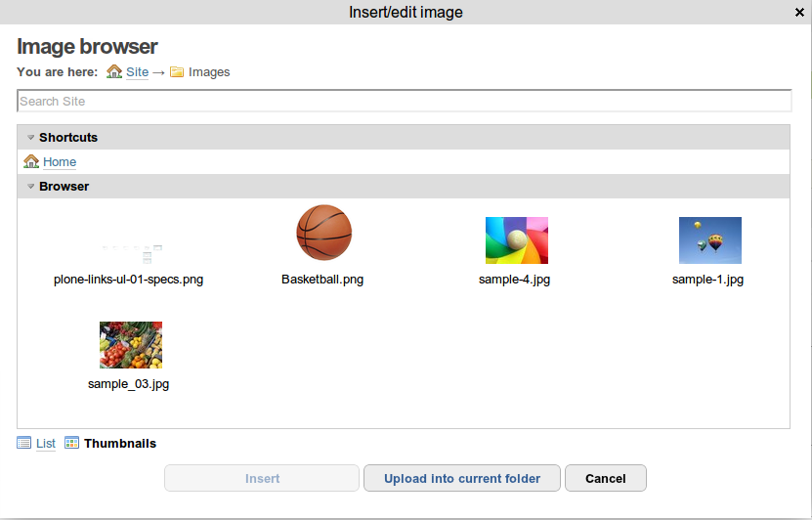Open the Home shortcut link
Viewport: 812px width, 520px height.
click(60, 162)
